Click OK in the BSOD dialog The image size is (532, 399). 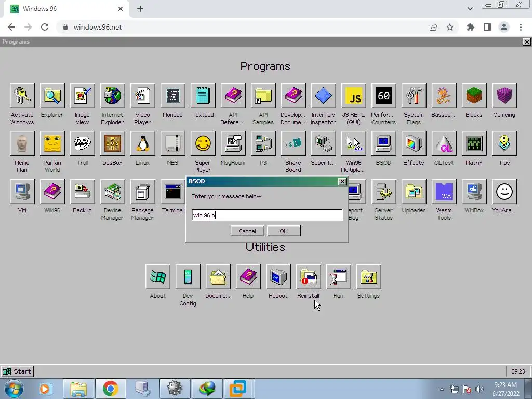click(284, 231)
